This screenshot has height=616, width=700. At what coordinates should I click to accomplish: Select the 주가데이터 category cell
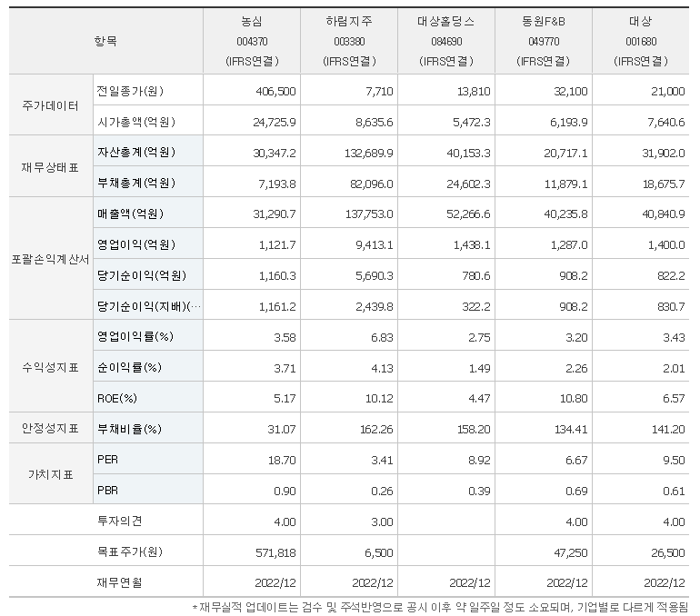click(51, 105)
